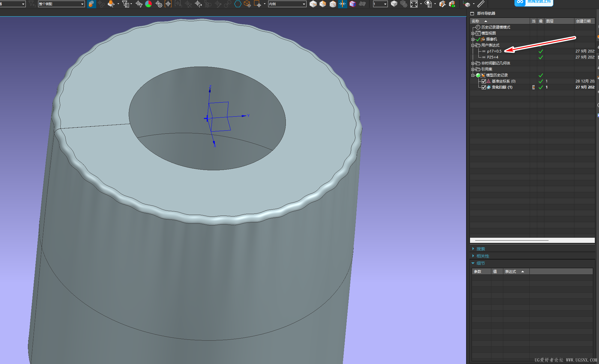Expand the 引用集 tree node

(x=473, y=69)
